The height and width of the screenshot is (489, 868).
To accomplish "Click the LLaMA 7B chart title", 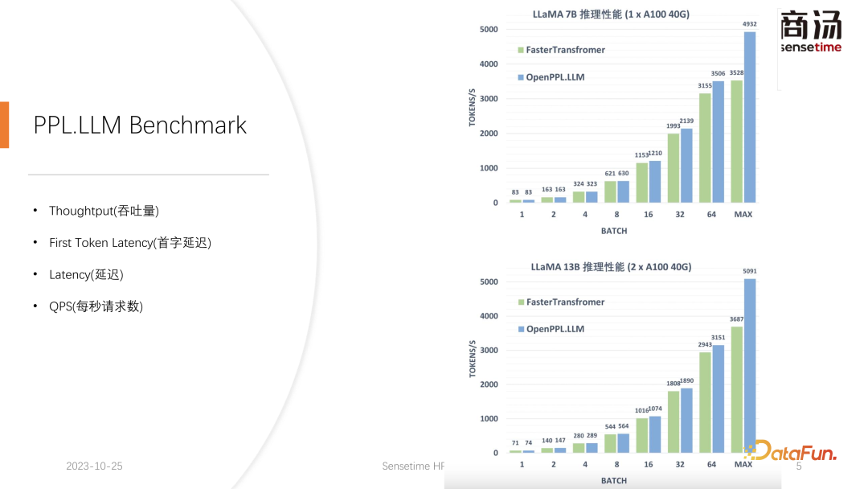I will (x=611, y=14).
